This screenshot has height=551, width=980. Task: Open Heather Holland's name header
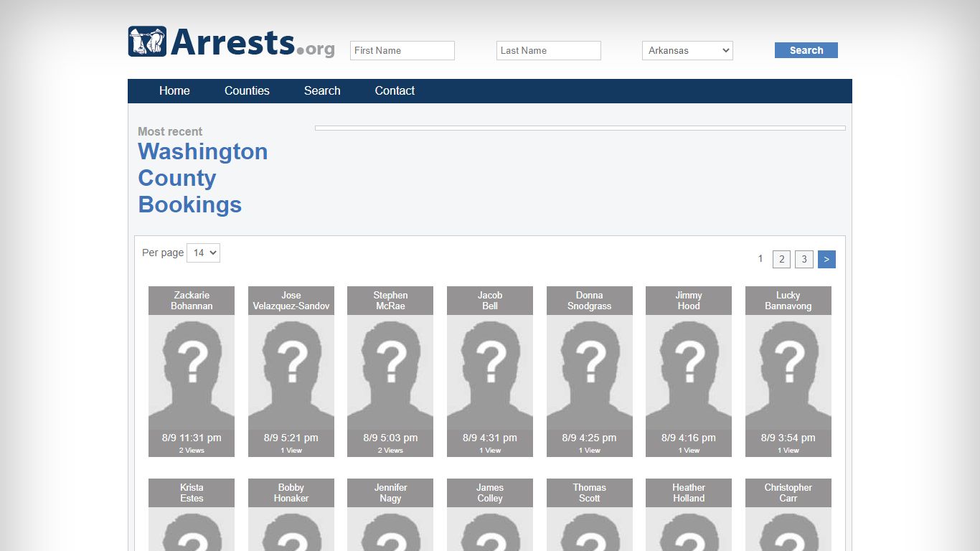(689, 493)
